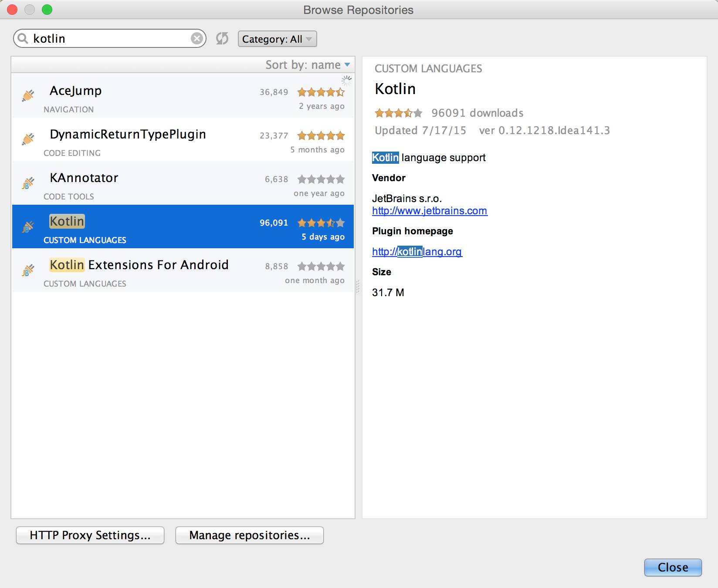The image size is (718, 588).
Task: Click the splitter handle between panels
Action: (x=358, y=287)
